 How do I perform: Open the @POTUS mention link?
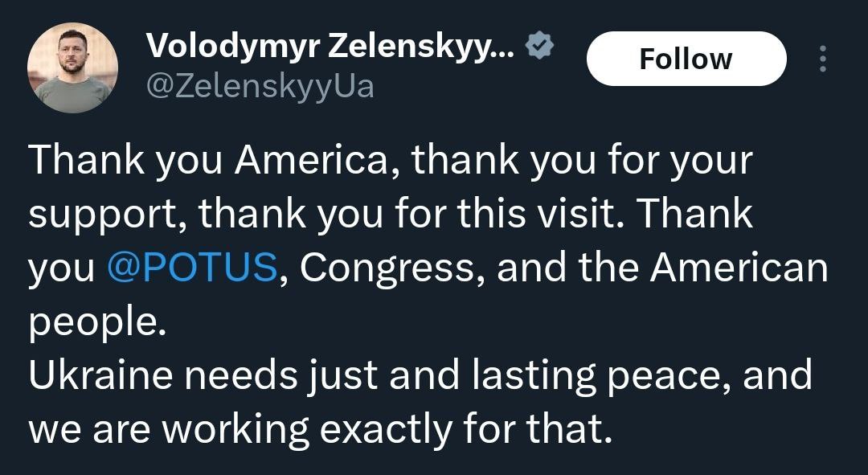pos(192,268)
